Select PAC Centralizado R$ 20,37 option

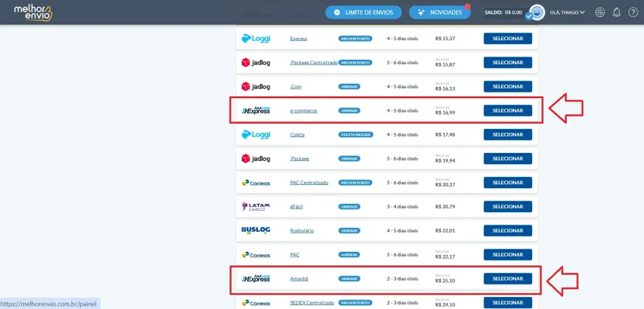tap(508, 183)
